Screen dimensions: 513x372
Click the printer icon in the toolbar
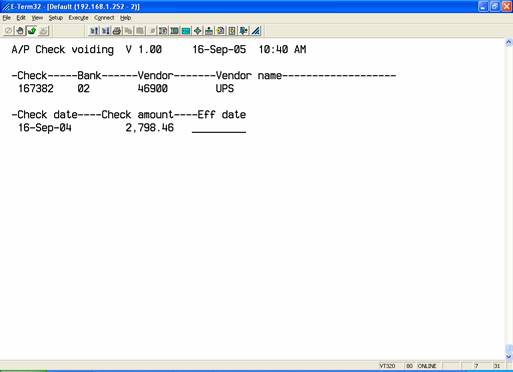tap(117, 31)
